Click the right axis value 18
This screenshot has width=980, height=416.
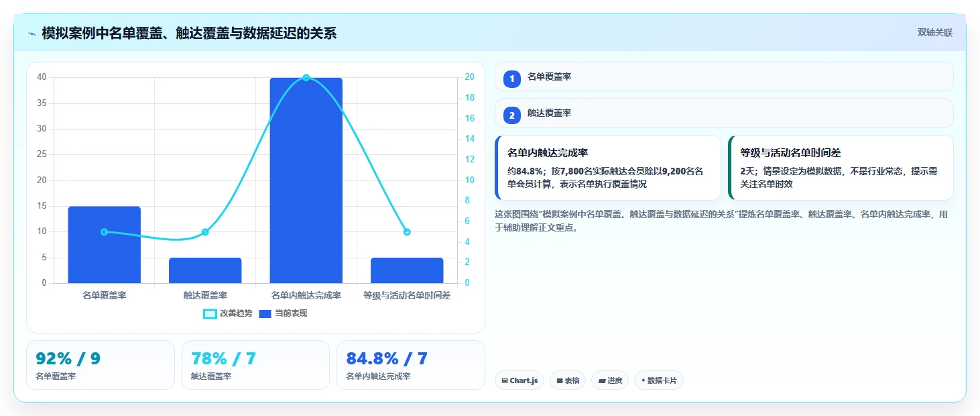[470, 98]
